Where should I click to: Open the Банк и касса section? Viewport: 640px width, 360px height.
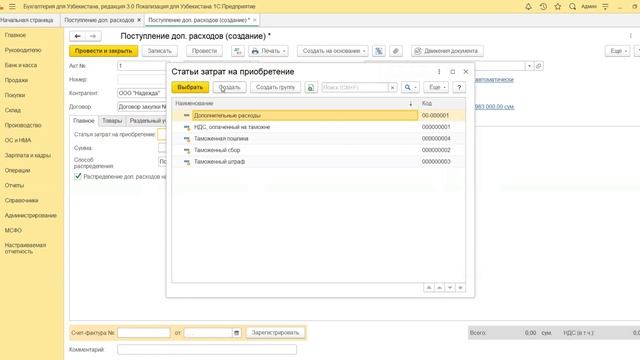[x=21, y=65]
